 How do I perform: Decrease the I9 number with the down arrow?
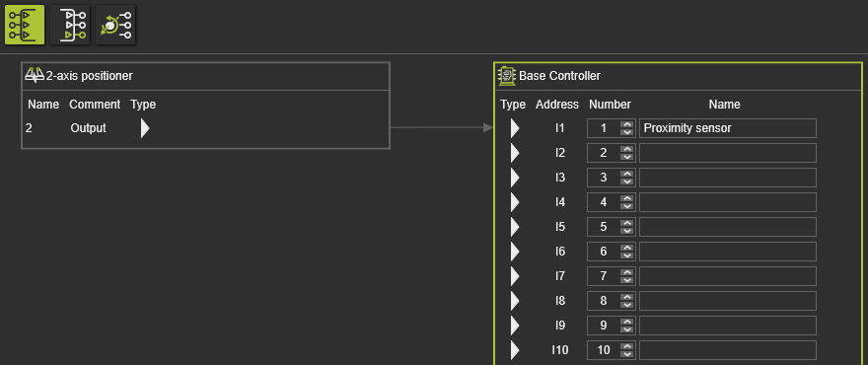[x=626, y=329]
